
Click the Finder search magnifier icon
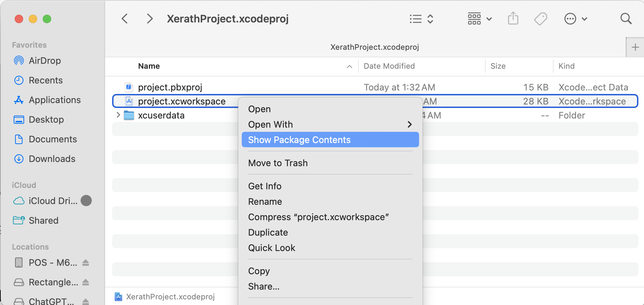(626, 19)
